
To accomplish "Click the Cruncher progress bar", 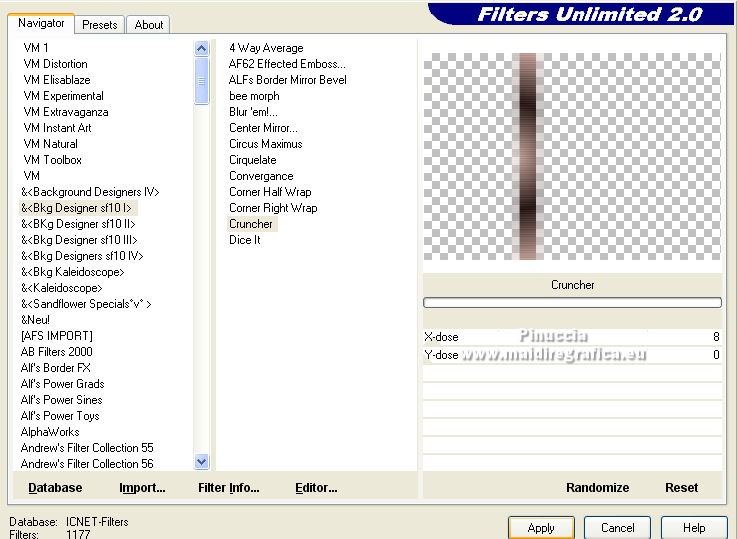I will (x=572, y=302).
